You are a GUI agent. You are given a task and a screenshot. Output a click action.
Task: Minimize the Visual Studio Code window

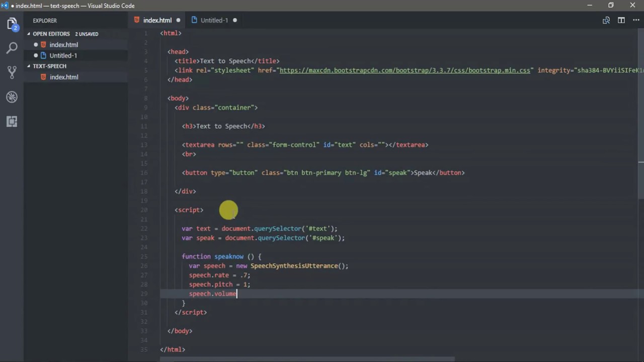point(589,6)
